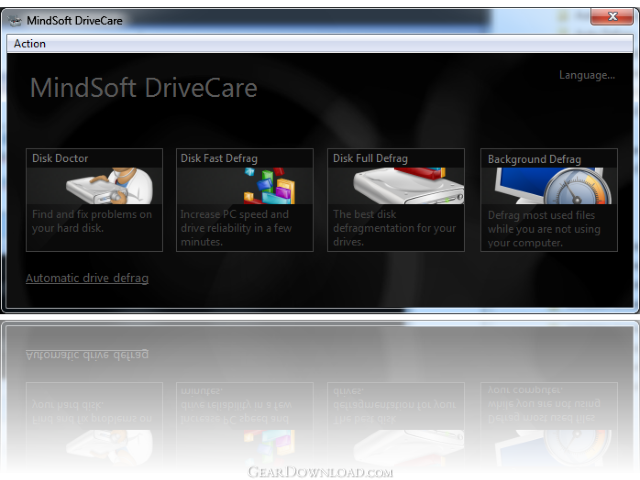Screen dimensions: 640x480
Task: Click the Disk Full Defrag hard drive icon
Action: (x=408, y=186)
